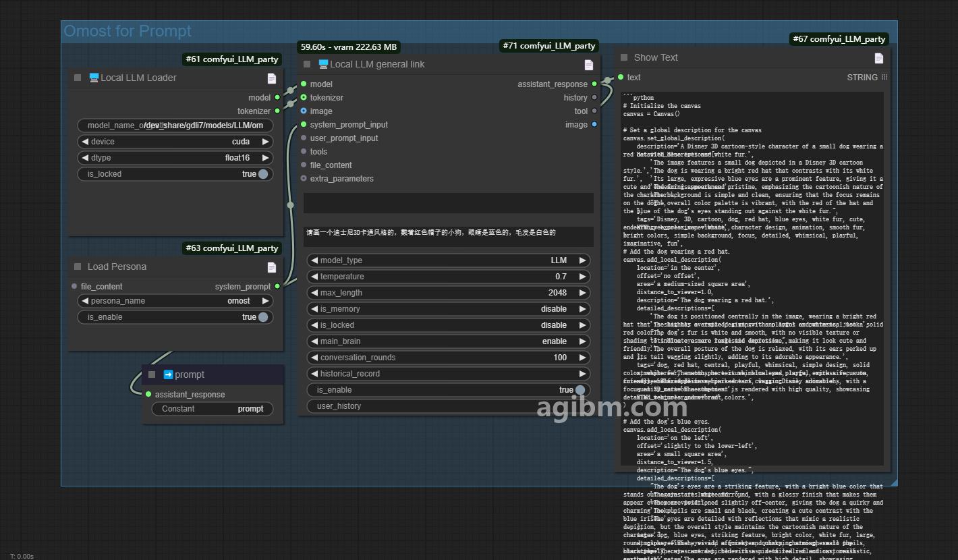958x560 pixels.
Task: Click the user_history field
Action: coord(449,406)
